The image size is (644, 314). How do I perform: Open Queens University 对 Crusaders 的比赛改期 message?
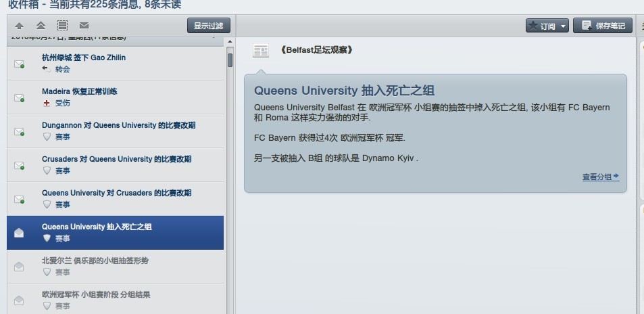click(116, 198)
